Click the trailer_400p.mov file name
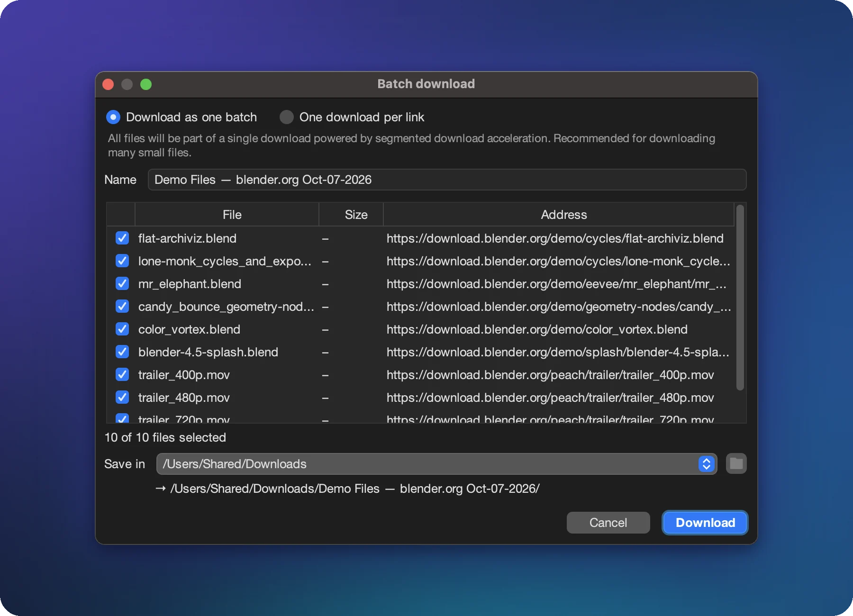The height and width of the screenshot is (616, 853). [x=184, y=375]
